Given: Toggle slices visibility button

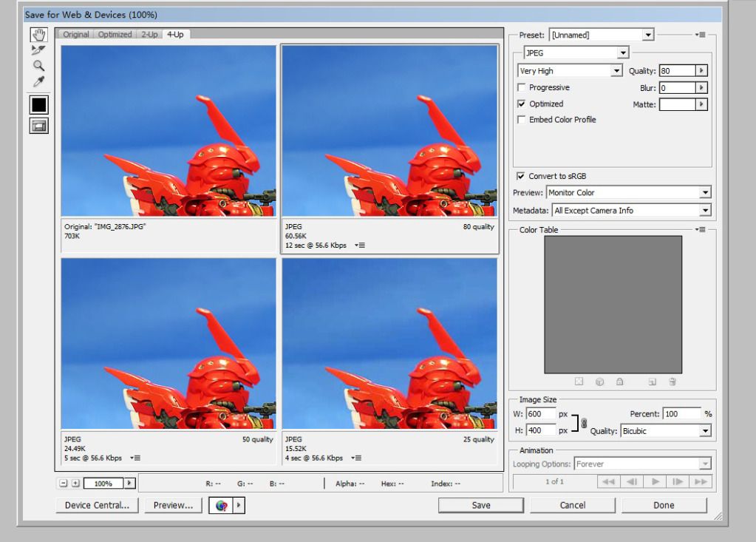Looking at the screenshot, I should coord(38,126).
